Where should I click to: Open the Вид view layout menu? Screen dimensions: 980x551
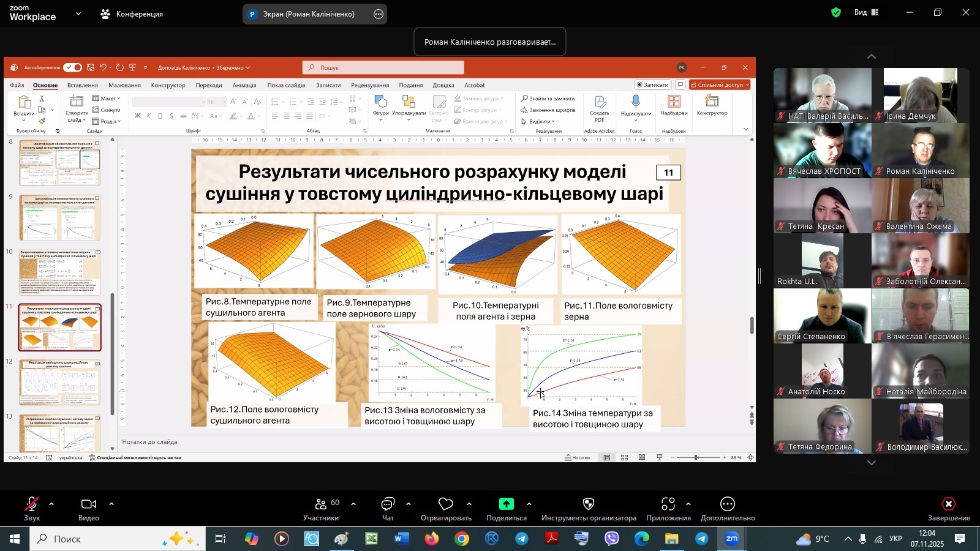[x=866, y=12]
